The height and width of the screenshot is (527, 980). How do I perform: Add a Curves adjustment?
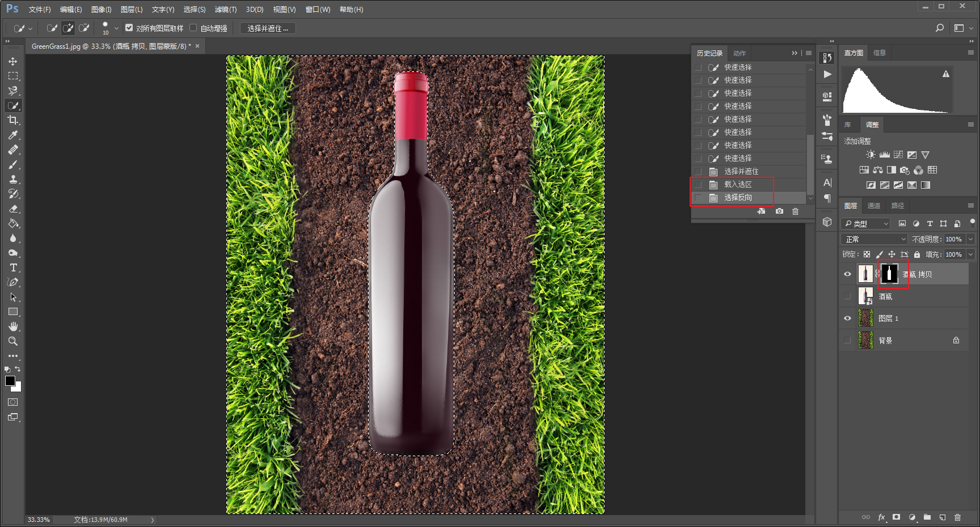tap(898, 155)
